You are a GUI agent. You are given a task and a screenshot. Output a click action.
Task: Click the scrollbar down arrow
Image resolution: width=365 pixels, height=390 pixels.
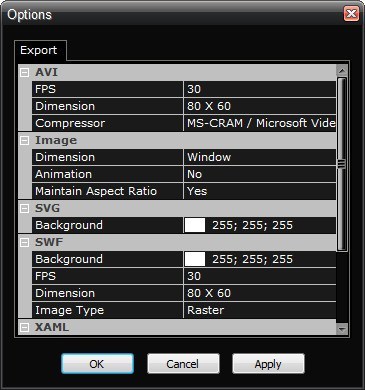tap(342, 329)
